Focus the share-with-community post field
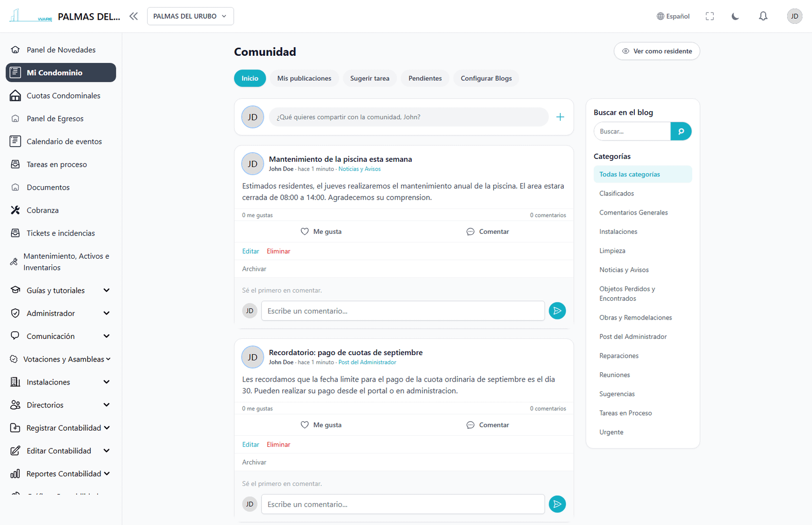The height and width of the screenshot is (525, 812). pos(409,117)
